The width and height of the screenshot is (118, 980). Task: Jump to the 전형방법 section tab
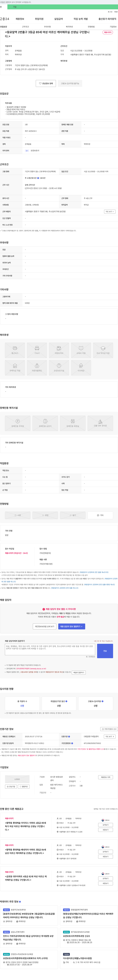pos(91,27)
